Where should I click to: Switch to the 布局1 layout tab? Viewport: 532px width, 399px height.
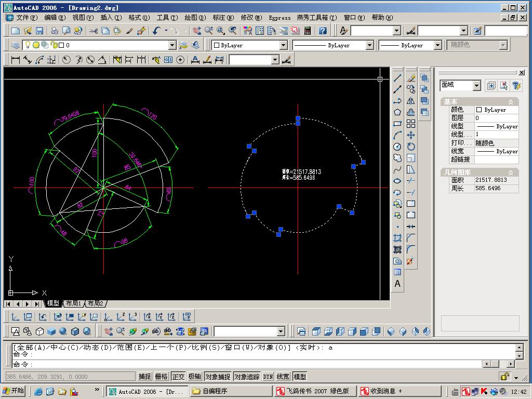pyautogui.click(x=73, y=303)
